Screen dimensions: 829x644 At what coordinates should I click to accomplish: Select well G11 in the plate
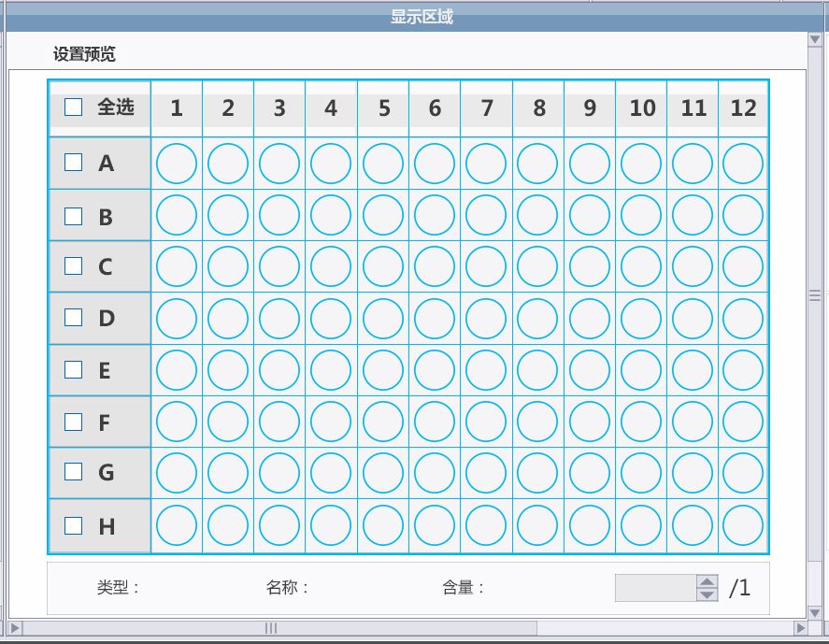pos(693,473)
